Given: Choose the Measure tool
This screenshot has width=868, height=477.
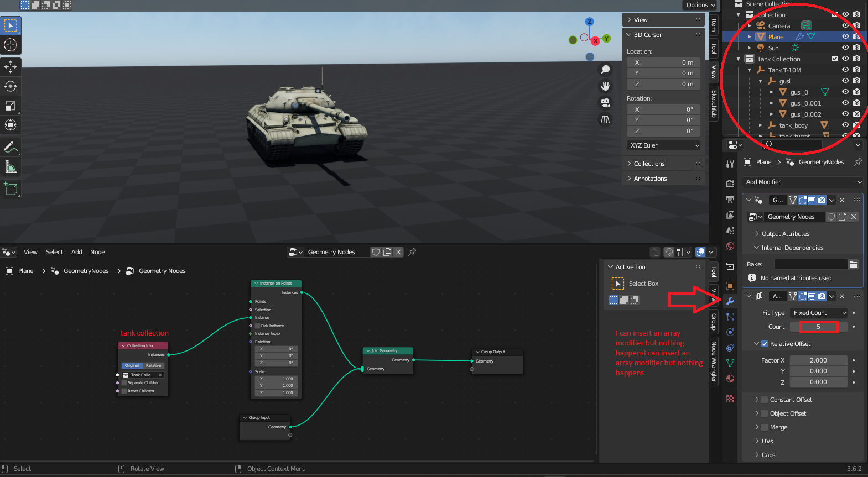Looking at the screenshot, I should (x=11, y=166).
